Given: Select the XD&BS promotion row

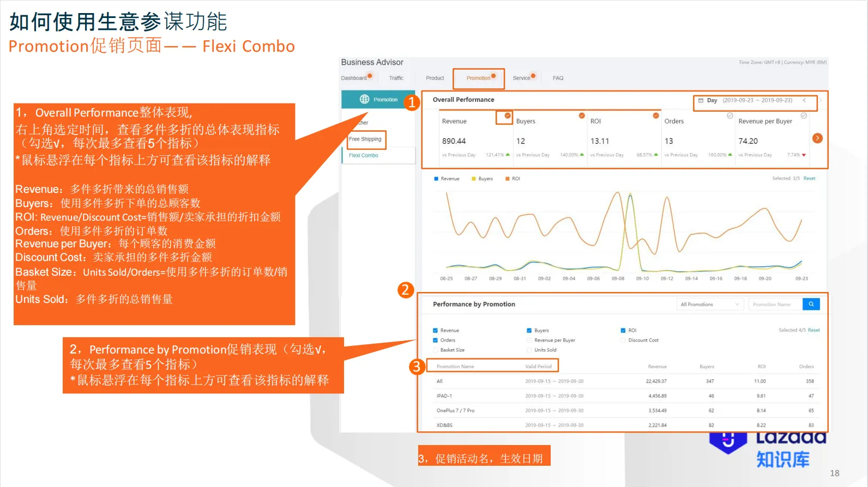Looking at the screenshot, I should tap(625, 425).
